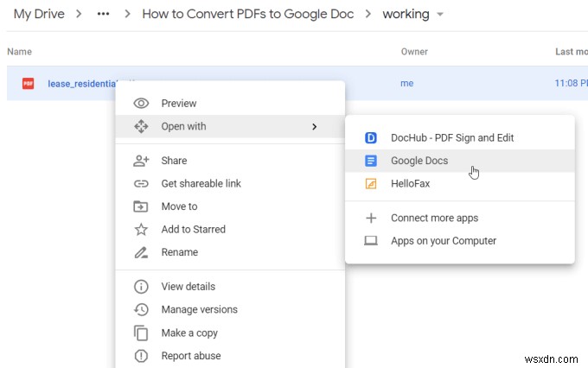588x368 pixels.
Task: Expand the breadcrumb ellipsis
Action: coord(103,14)
